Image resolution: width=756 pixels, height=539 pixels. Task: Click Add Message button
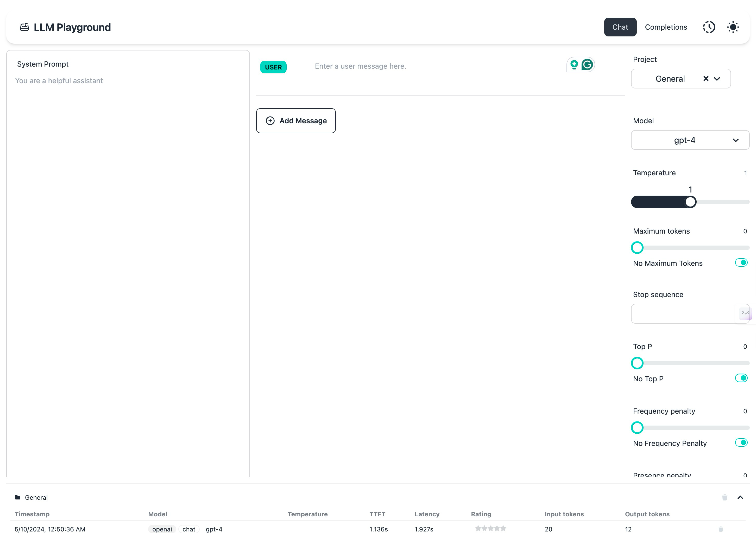click(x=295, y=120)
